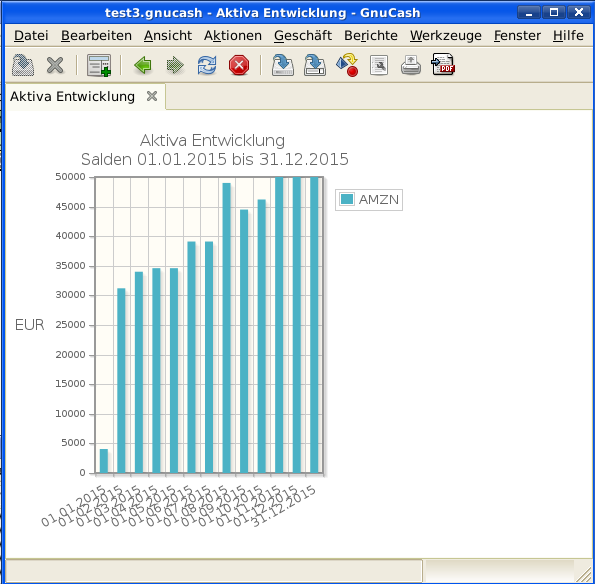Export the report as PDF
This screenshot has width=595, height=584.
coord(443,64)
